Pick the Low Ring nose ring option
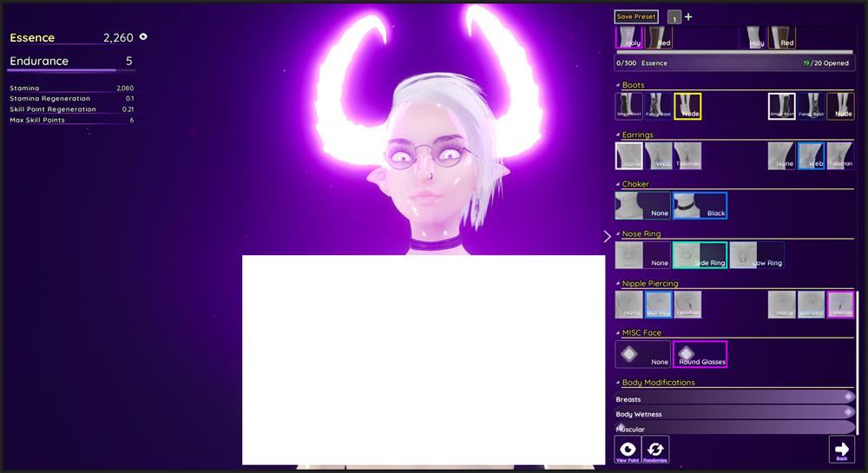Viewport: 868px width, 473px height. [756, 255]
